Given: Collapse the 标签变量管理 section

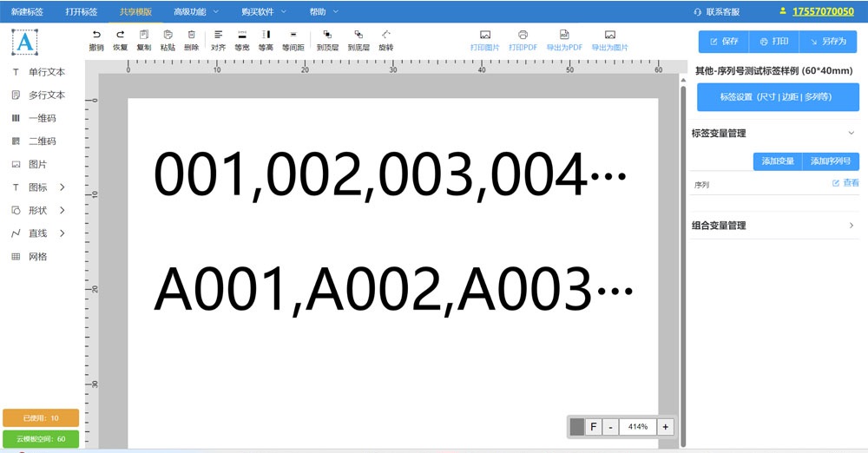Looking at the screenshot, I should click(x=851, y=134).
